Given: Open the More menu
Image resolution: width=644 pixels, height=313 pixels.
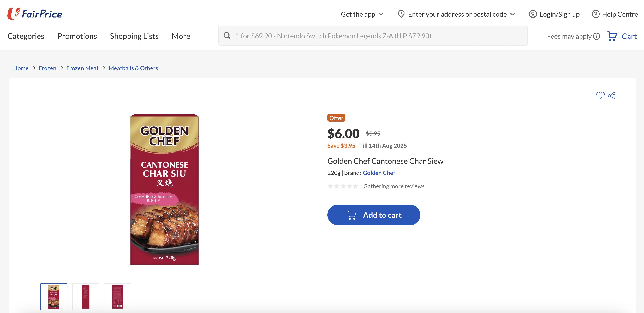Looking at the screenshot, I should 181,36.
